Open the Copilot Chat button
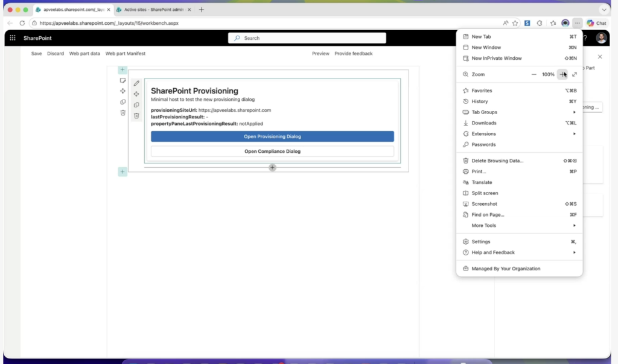618x364 pixels. [596, 23]
